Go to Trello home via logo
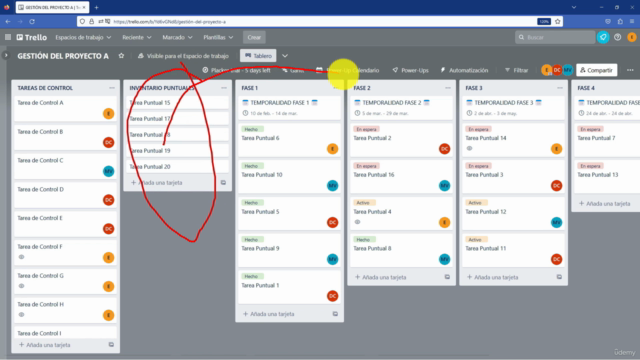This screenshot has width=640, height=360. [x=32, y=37]
